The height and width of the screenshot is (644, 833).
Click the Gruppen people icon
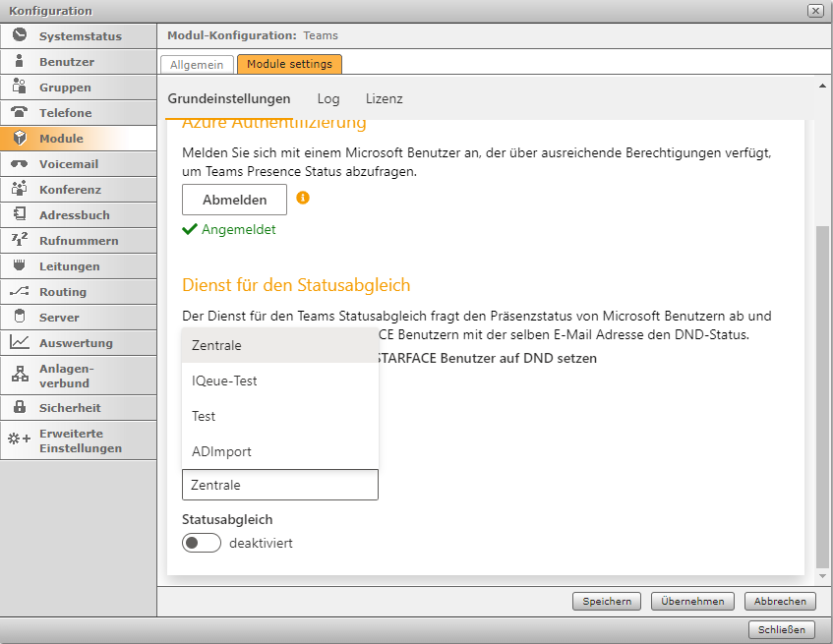tap(19, 86)
